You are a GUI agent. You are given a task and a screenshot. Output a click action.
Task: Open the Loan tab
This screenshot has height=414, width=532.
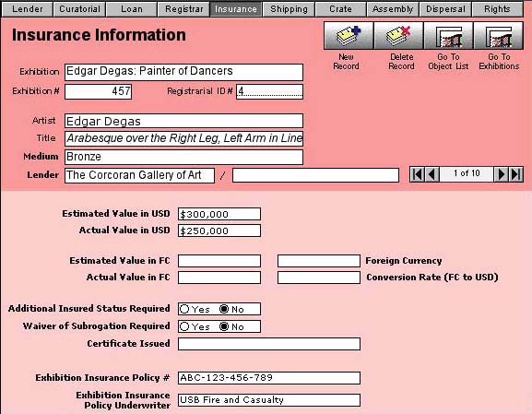pos(132,9)
